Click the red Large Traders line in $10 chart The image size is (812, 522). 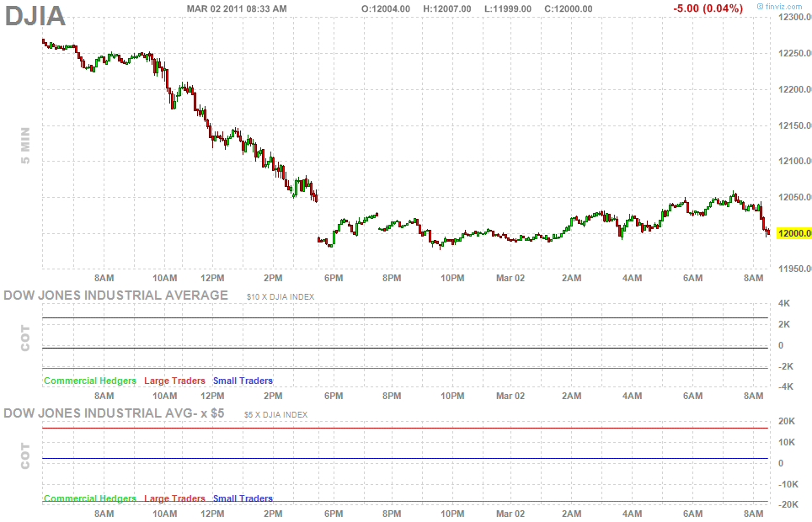click(x=405, y=318)
